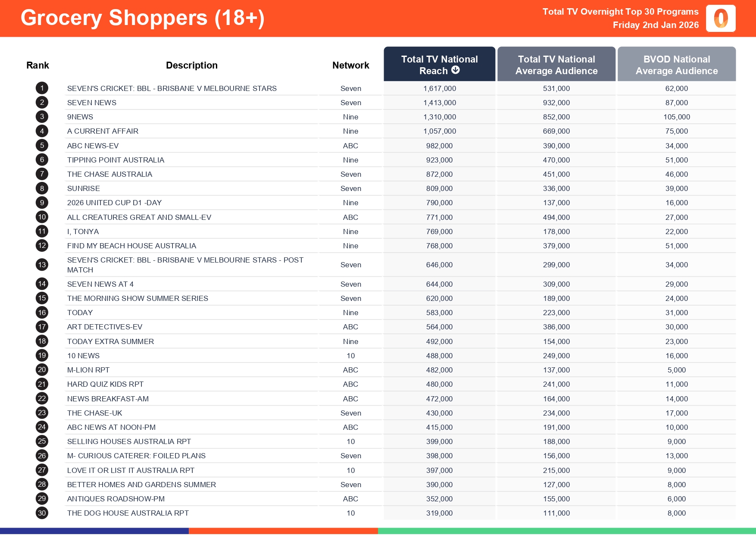756x535 pixels.
Task: Click the rank 30 circle badge
Action: point(42,513)
